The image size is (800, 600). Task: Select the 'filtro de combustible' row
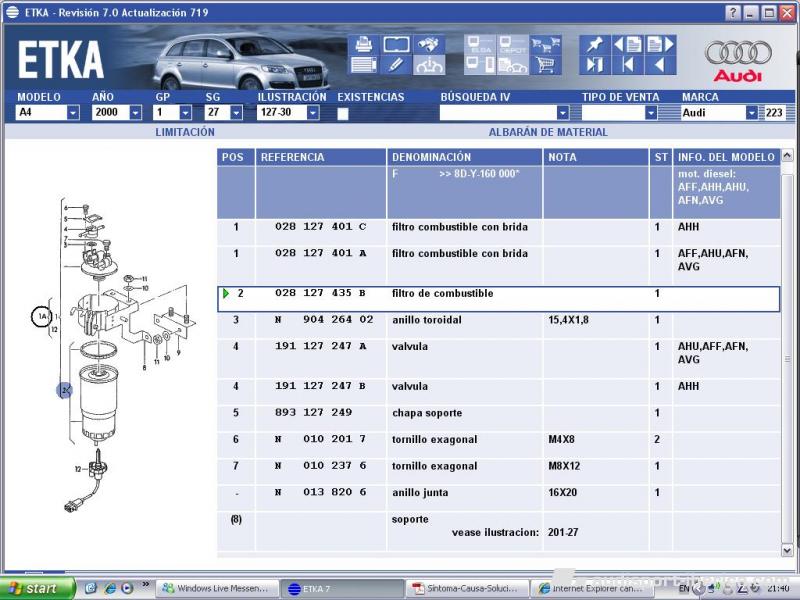pyautogui.click(x=498, y=299)
